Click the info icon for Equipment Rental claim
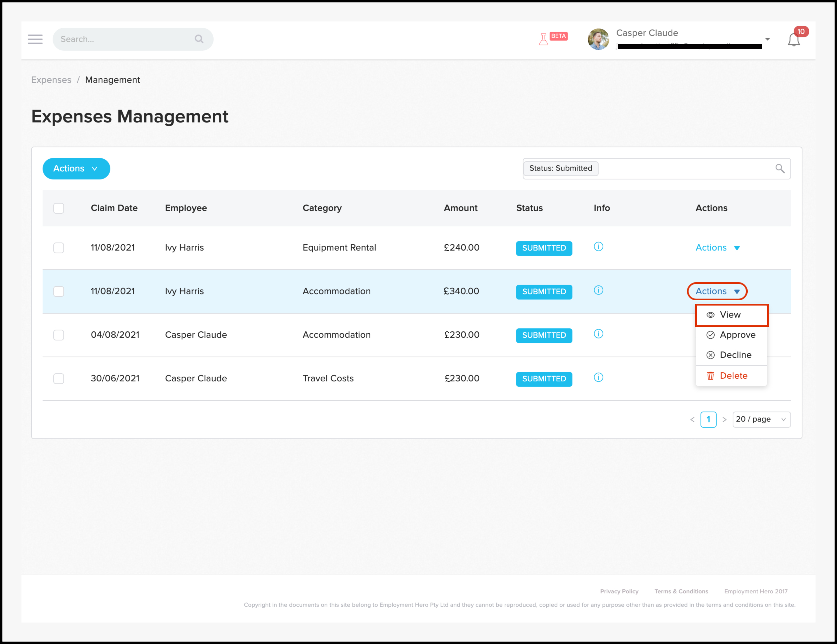This screenshot has width=837, height=644. (598, 247)
